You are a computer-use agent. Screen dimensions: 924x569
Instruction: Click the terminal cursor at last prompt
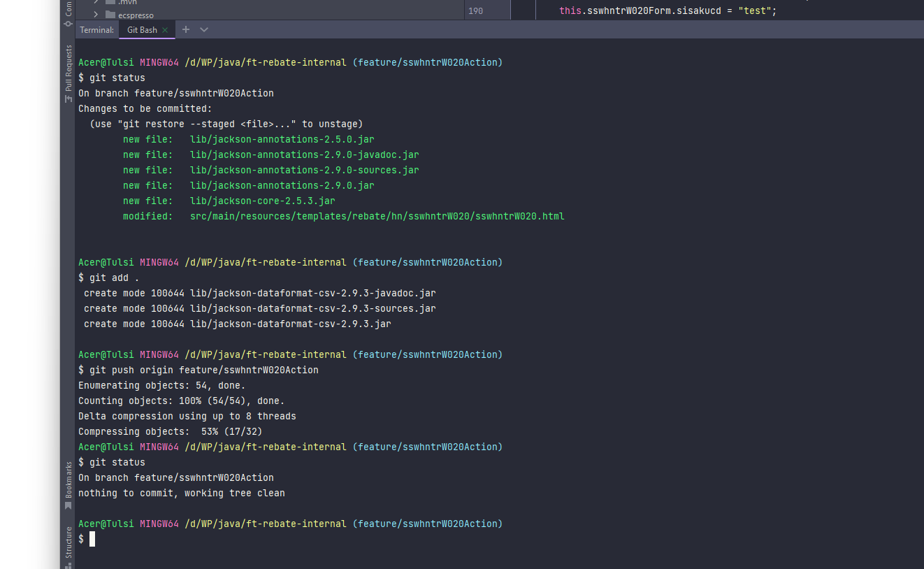[92, 539]
